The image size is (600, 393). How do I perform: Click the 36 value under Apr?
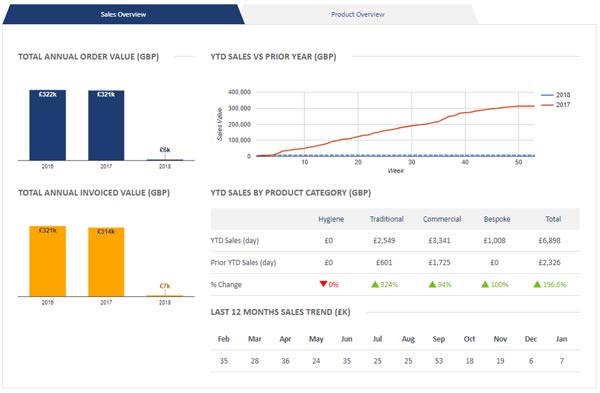285,361
